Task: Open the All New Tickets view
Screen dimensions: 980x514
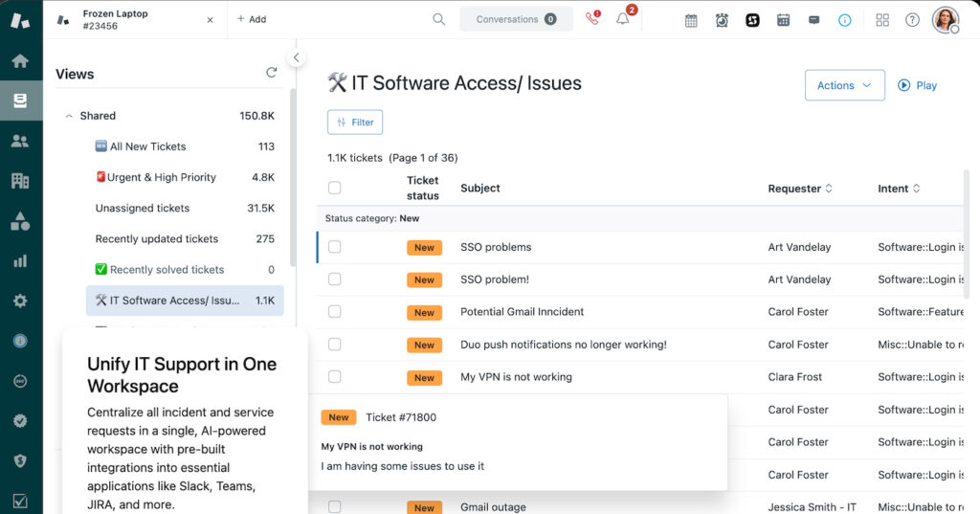Action: click(x=185, y=146)
